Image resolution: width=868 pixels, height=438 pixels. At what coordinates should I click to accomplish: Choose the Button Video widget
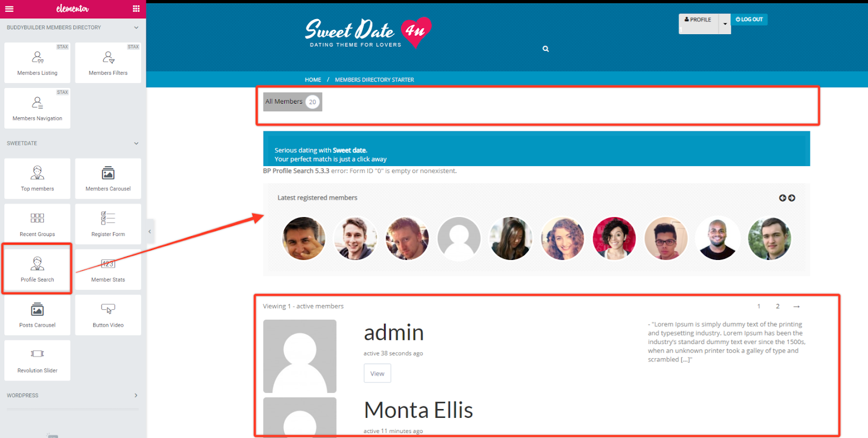coord(108,315)
